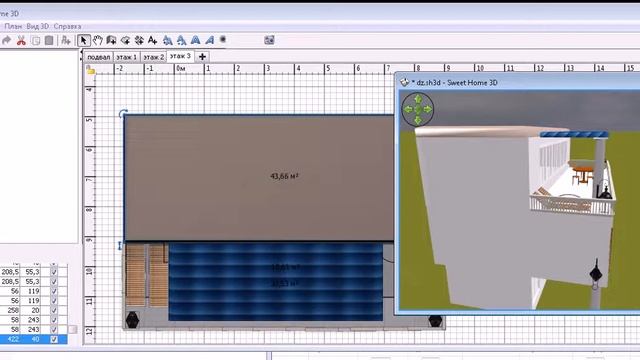Viewport: 640px width, 360px height.
Task: Add a new level with the plus tab
Action: click(202, 57)
